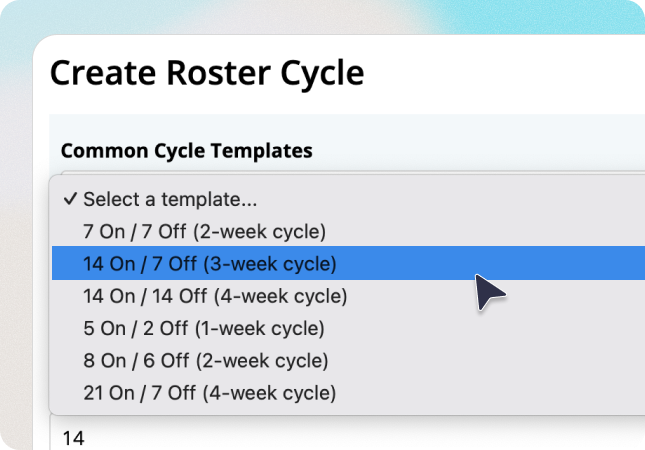Click the blurred backdrop outside the dialog
Viewport: 645px width, 450px height.
click(x=16, y=247)
